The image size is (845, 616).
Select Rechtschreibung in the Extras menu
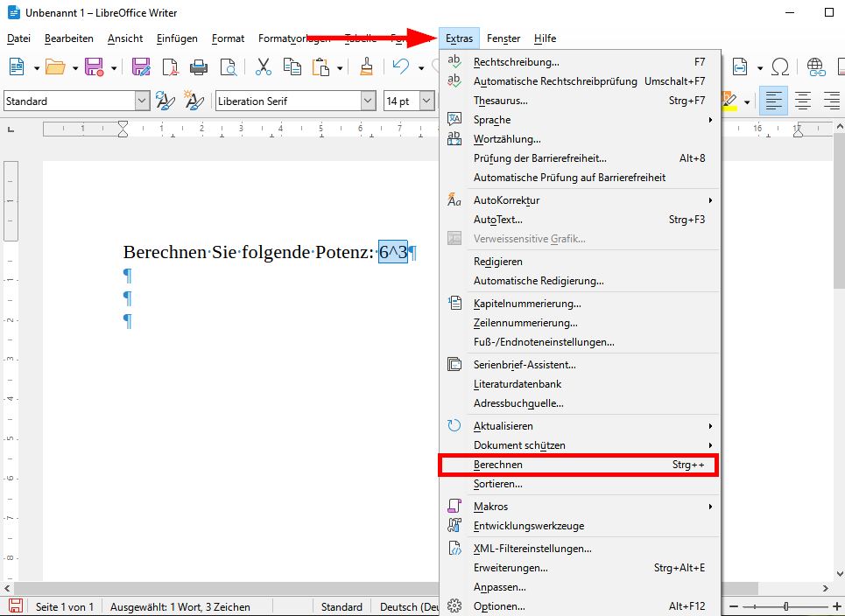(x=516, y=61)
